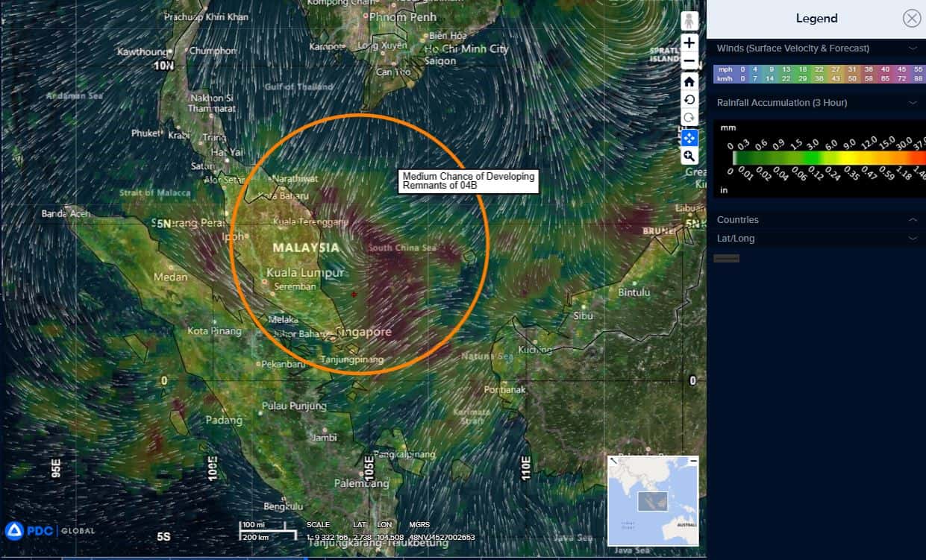Zoom in with the plus button
The height and width of the screenshot is (560, 926).
point(689,43)
